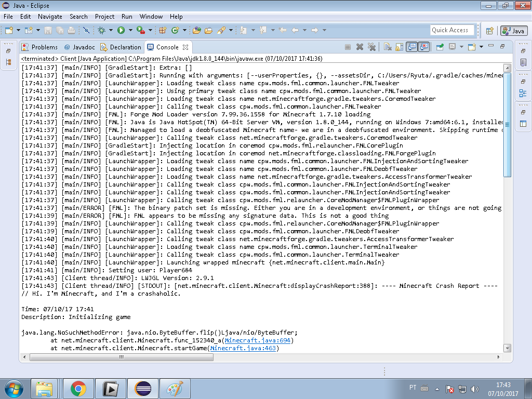Close the Console tab
Viewport: 532px width, 399px height.
coord(185,47)
